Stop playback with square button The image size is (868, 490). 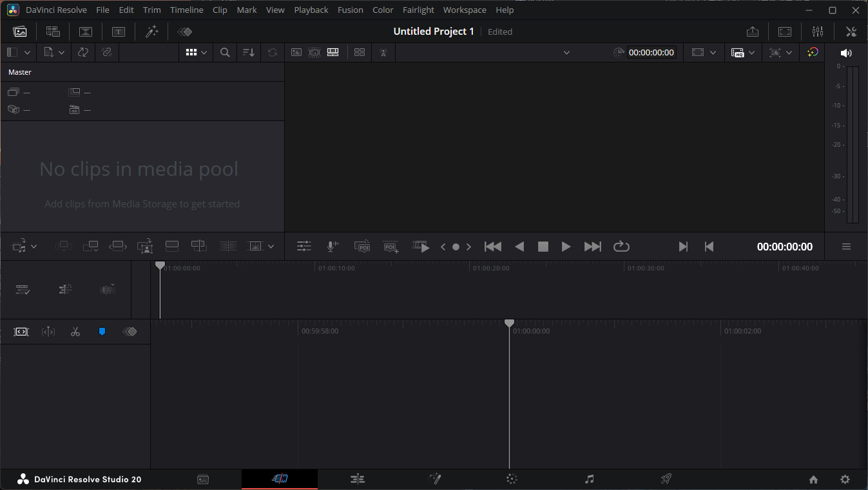coord(543,247)
